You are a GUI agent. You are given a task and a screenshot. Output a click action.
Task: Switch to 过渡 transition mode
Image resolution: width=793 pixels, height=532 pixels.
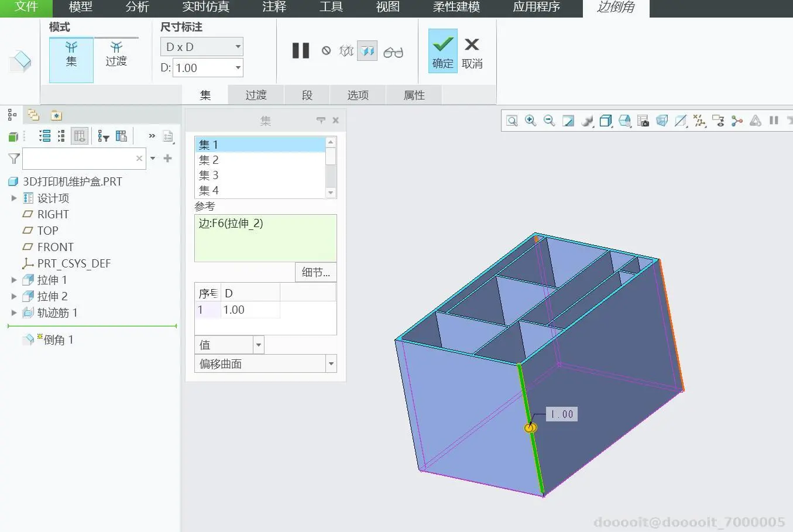coord(116,54)
